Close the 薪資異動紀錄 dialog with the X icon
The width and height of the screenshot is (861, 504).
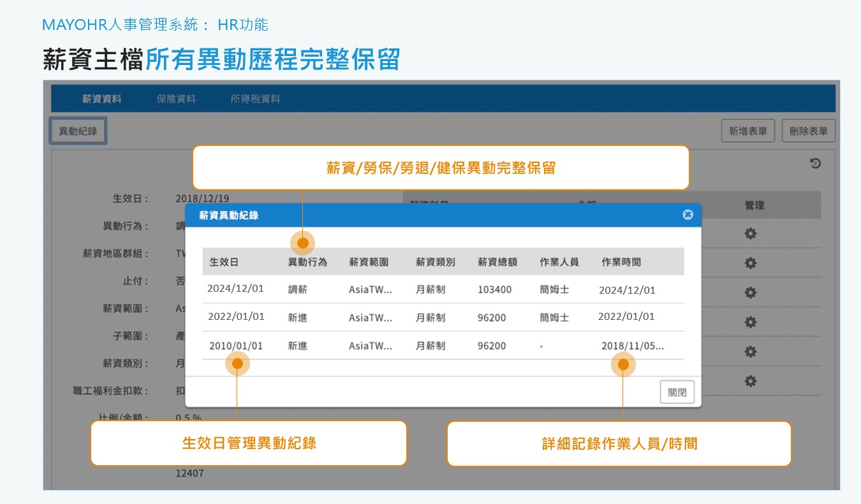(688, 215)
